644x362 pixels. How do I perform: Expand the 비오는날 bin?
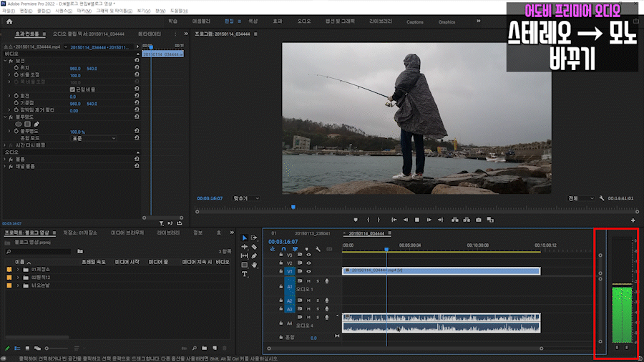tap(18, 285)
